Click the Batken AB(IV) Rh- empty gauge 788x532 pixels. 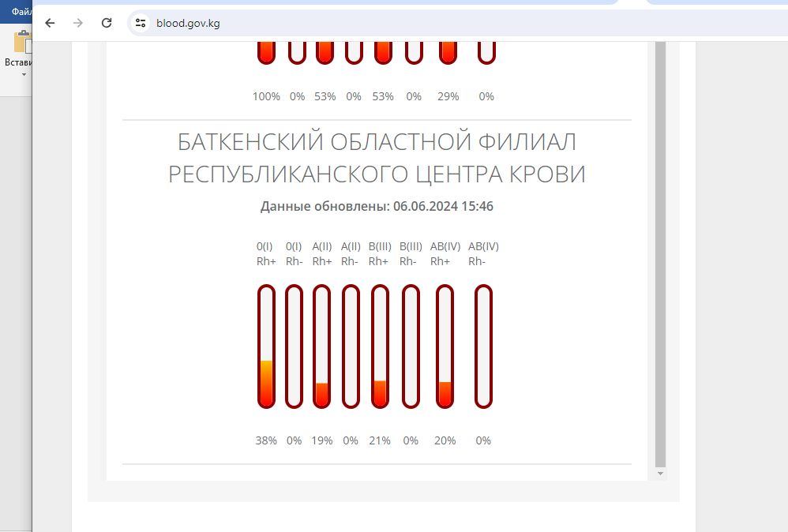[x=483, y=347]
